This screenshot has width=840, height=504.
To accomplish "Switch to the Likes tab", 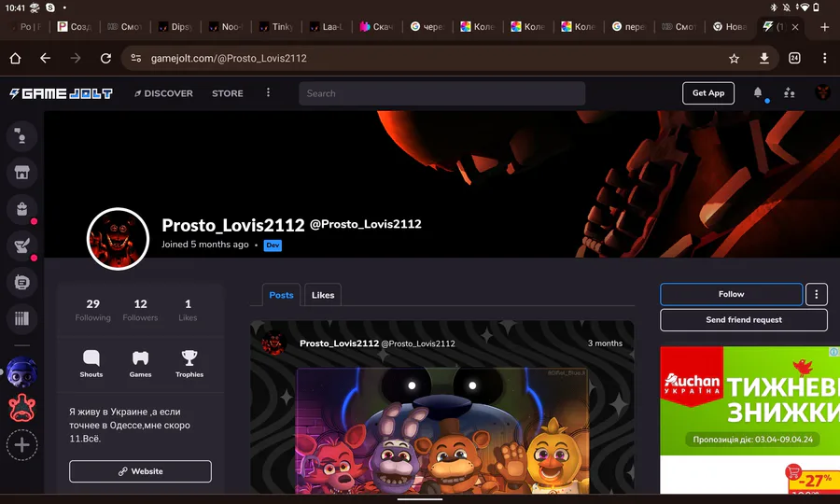I will 323,295.
